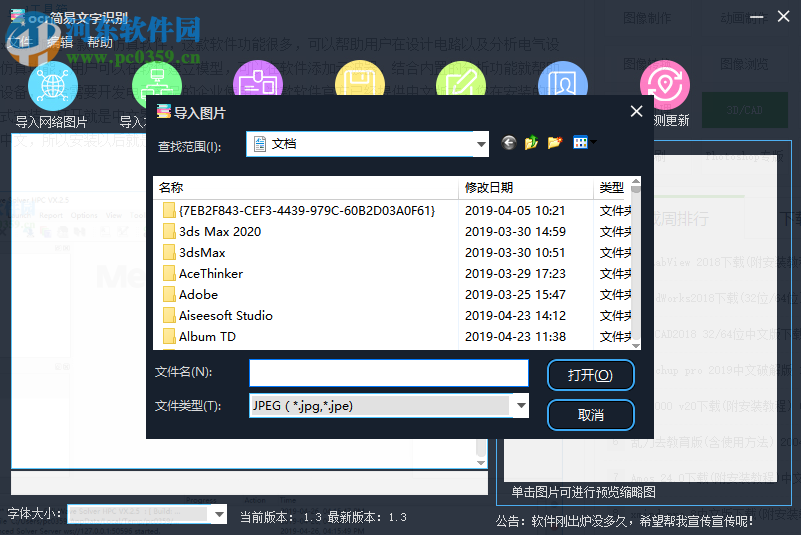Click the 类型 column header
The height and width of the screenshot is (535, 801).
coord(612,188)
